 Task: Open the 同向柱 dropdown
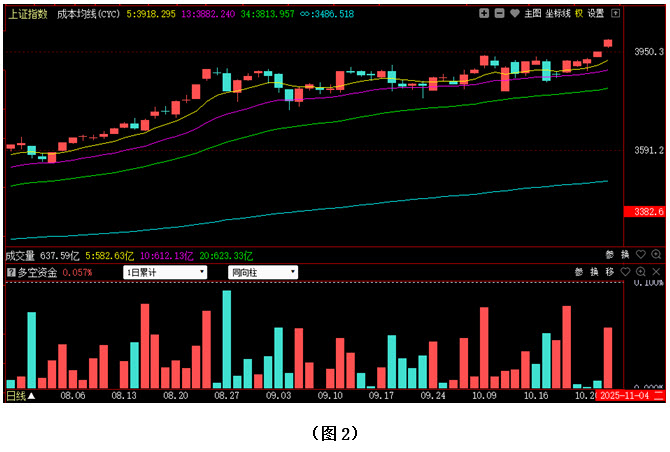point(263,272)
